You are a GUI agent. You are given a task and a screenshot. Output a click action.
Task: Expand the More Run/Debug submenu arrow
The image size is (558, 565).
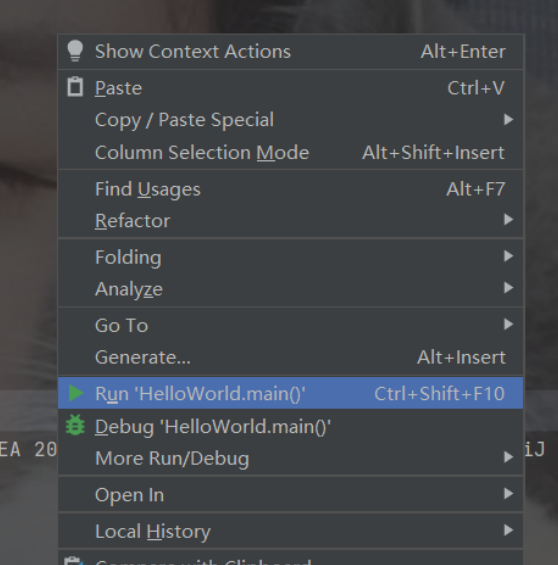[x=508, y=457]
